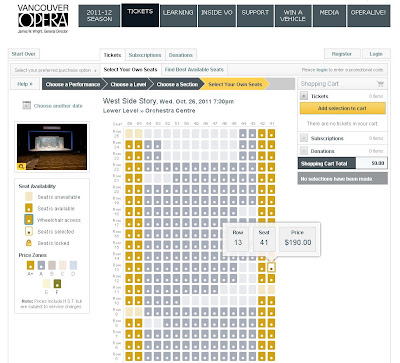Click the Login button
Screen dimensions: 400x363
coord(376,54)
